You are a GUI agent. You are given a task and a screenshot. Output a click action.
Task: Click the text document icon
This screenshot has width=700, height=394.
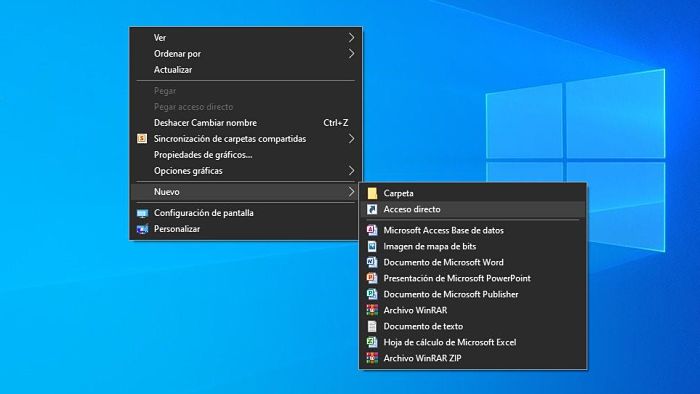coord(372,326)
